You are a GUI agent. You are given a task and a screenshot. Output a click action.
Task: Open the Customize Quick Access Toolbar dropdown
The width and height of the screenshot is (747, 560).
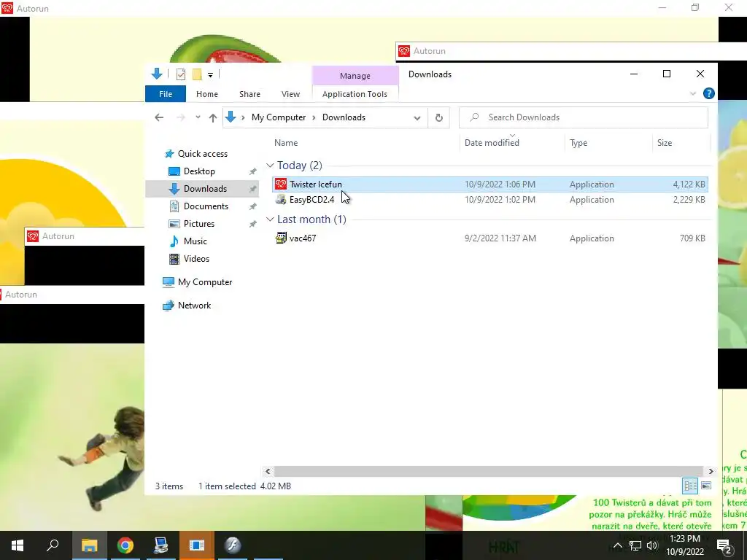tap(210, 75)
